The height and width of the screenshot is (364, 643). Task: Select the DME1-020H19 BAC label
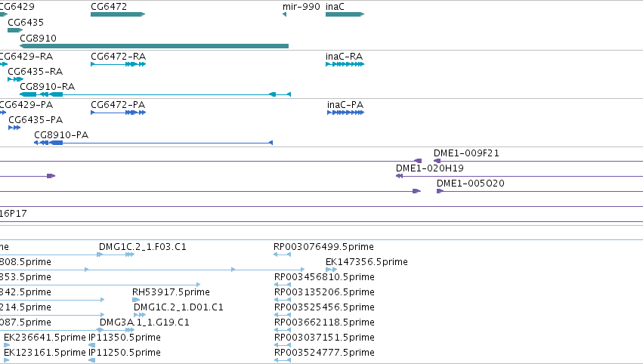(x=430, y=168)
